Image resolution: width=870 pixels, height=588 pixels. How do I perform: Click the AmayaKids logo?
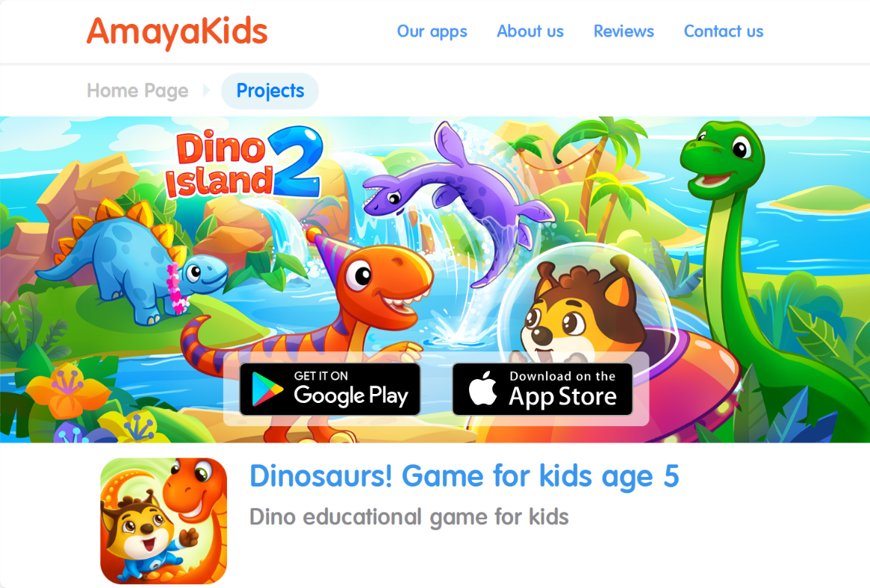coord(177,31)
